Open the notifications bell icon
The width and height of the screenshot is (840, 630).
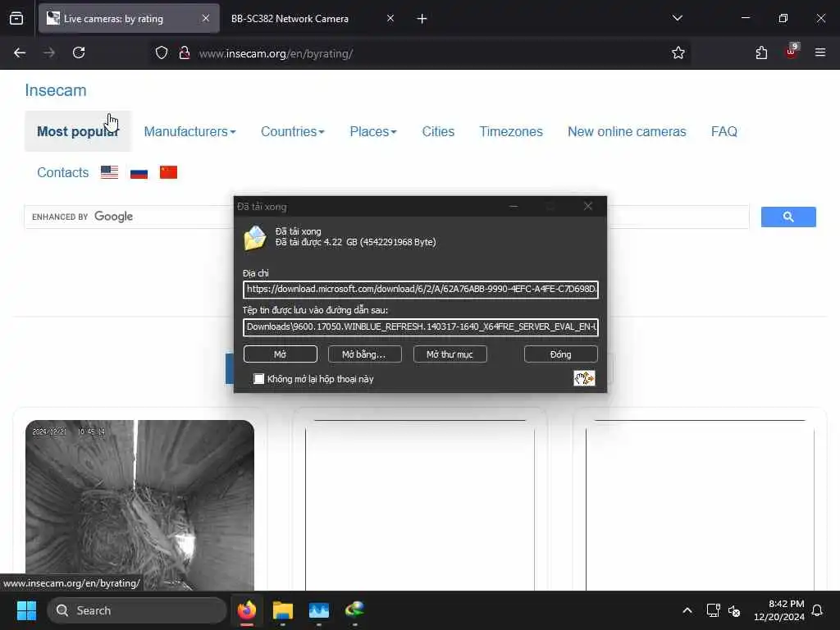817,610
